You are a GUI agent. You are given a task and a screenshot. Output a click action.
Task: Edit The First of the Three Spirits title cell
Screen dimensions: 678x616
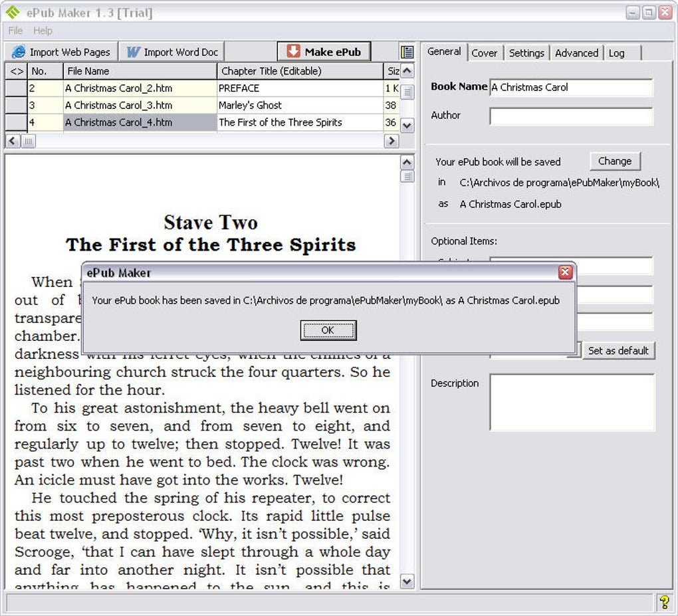(x=300, y=122)
